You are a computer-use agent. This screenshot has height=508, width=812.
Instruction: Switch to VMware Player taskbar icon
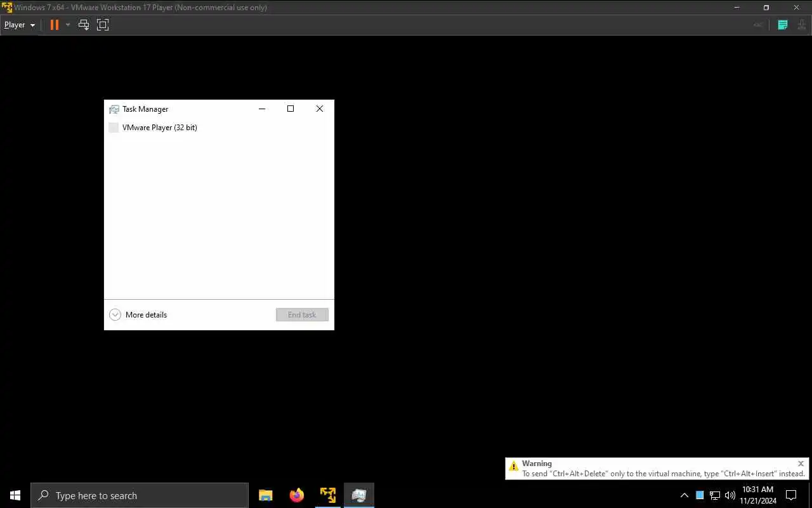click(x=328, y=495)
